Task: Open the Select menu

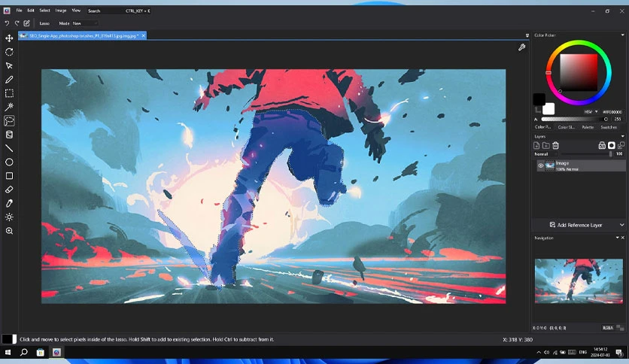Action: pos(44,11)
